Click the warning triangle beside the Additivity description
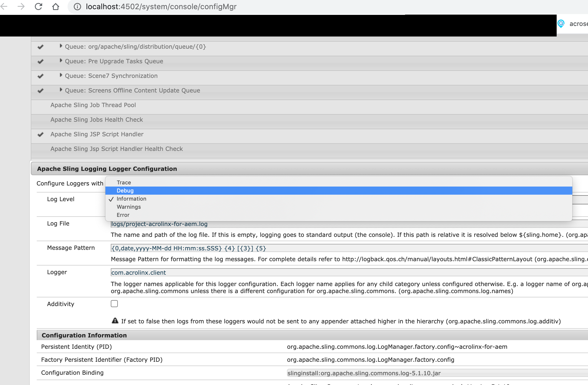588x385 pixels. pyautogui.click(x=115, y=321)
